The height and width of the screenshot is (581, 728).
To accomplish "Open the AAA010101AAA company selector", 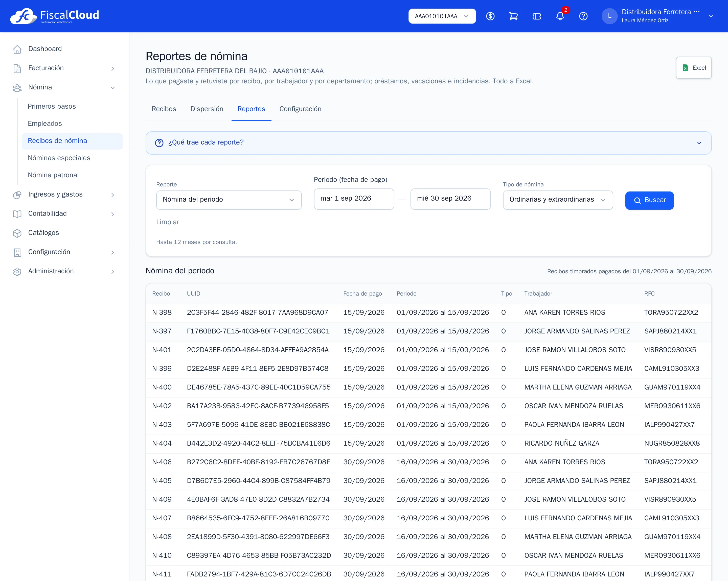I will point(442,16).
